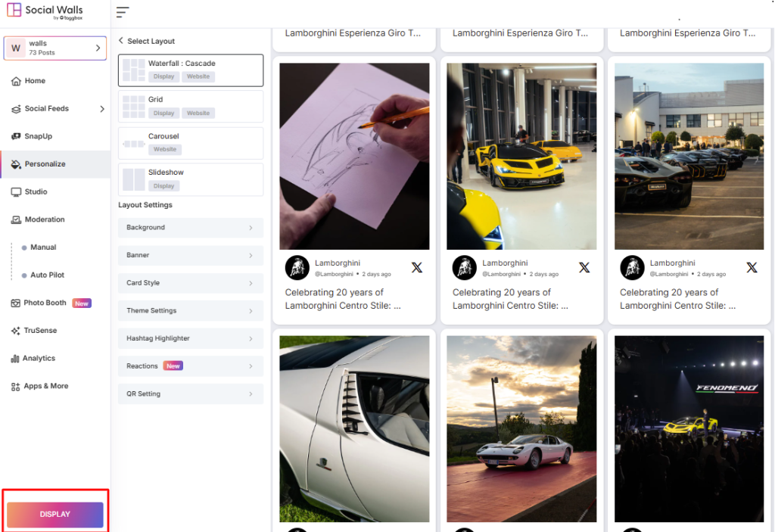
Task: Select the Waterfall : Cascade layout
Action: (x=191, y=70)
